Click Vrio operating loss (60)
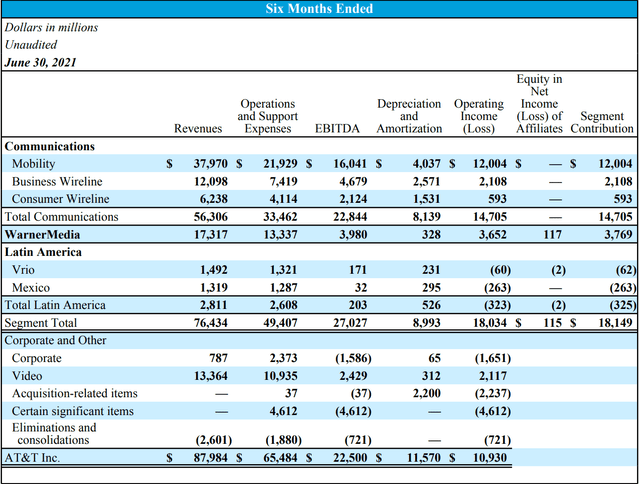640x484 pixels. click(500, 270)
